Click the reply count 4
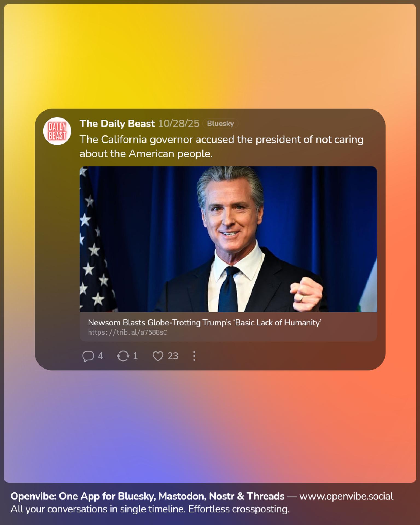This screenshot has height=525, width=420. point(100,356)
